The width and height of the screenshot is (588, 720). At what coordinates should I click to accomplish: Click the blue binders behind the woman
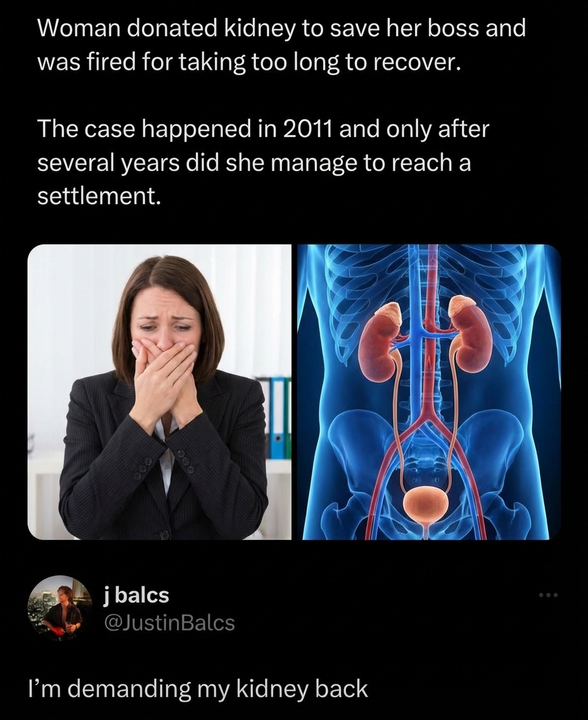(278, 417)
